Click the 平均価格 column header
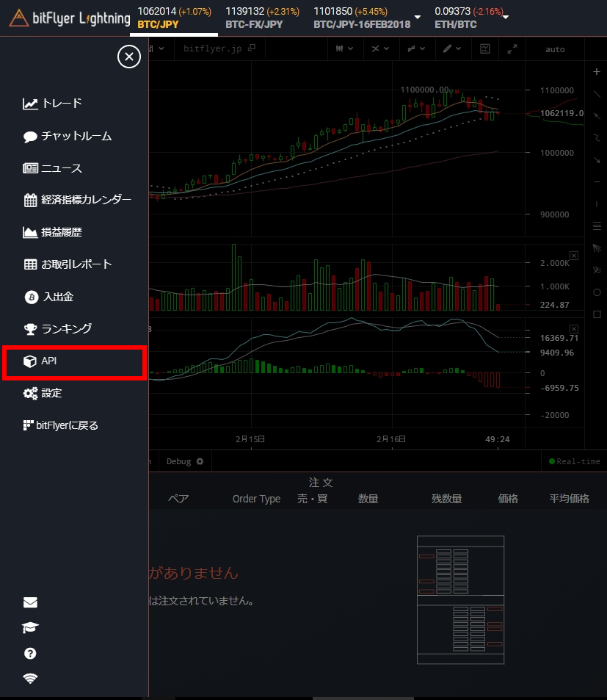The image size is (607, 700). click(x=569, y=499)
